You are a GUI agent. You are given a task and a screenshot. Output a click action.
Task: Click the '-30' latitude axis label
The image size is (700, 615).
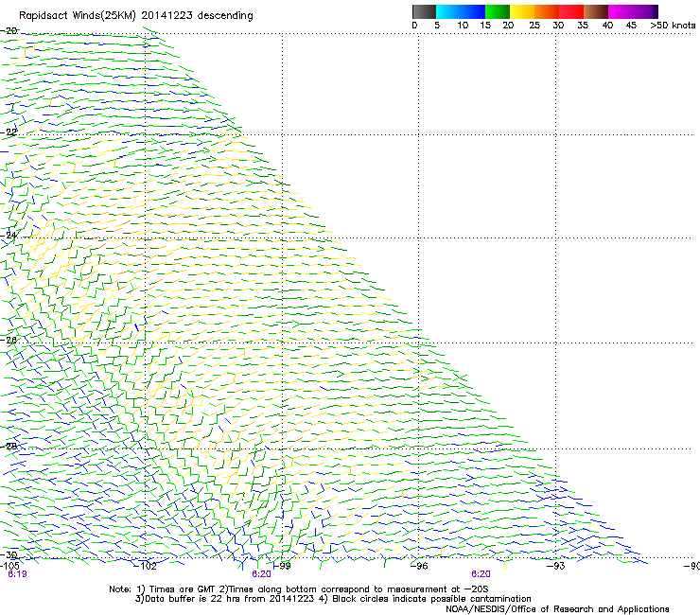[9, 554]
